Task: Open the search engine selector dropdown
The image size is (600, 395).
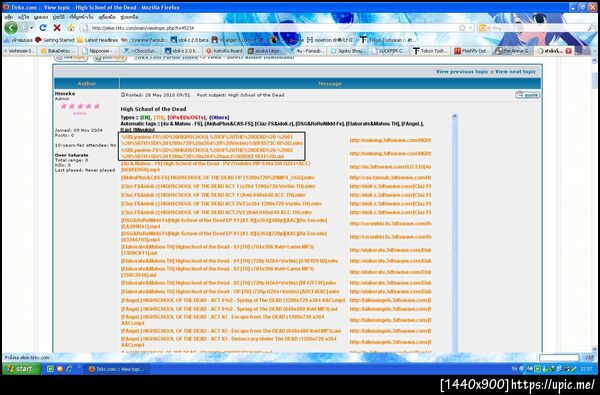Action: [x=484, y=28]
